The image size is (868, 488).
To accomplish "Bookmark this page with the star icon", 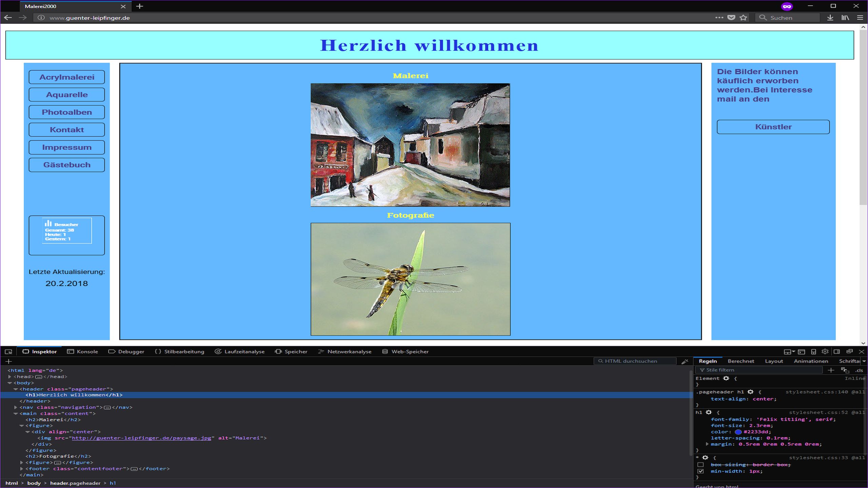I will 743,18.
